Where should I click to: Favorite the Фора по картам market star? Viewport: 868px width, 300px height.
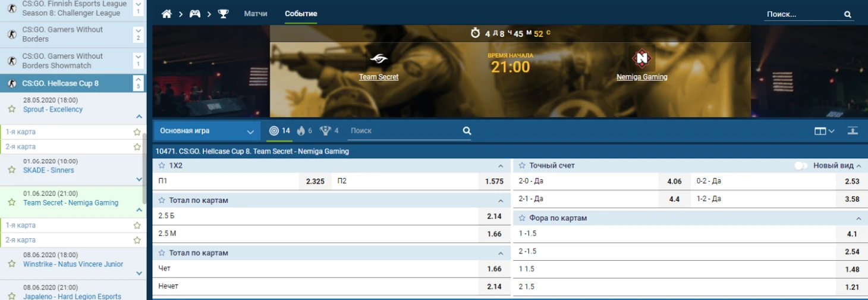(522, 218)
